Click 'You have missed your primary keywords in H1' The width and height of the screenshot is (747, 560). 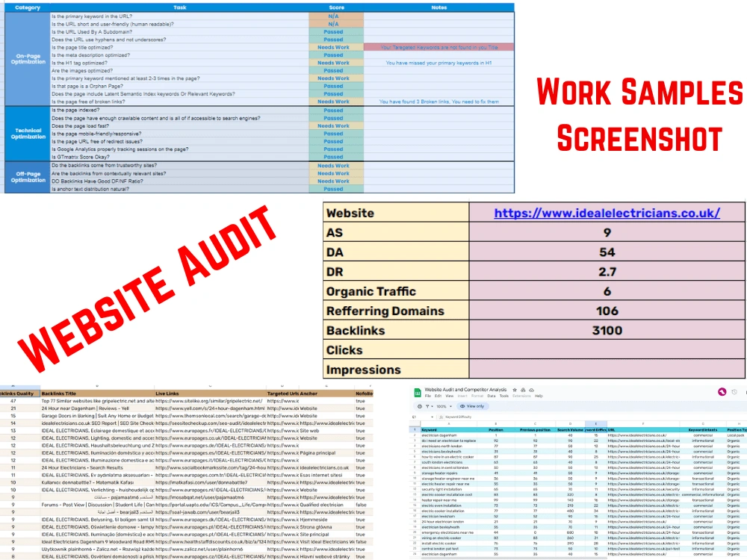pyautogui.click(x=438, y=63)
